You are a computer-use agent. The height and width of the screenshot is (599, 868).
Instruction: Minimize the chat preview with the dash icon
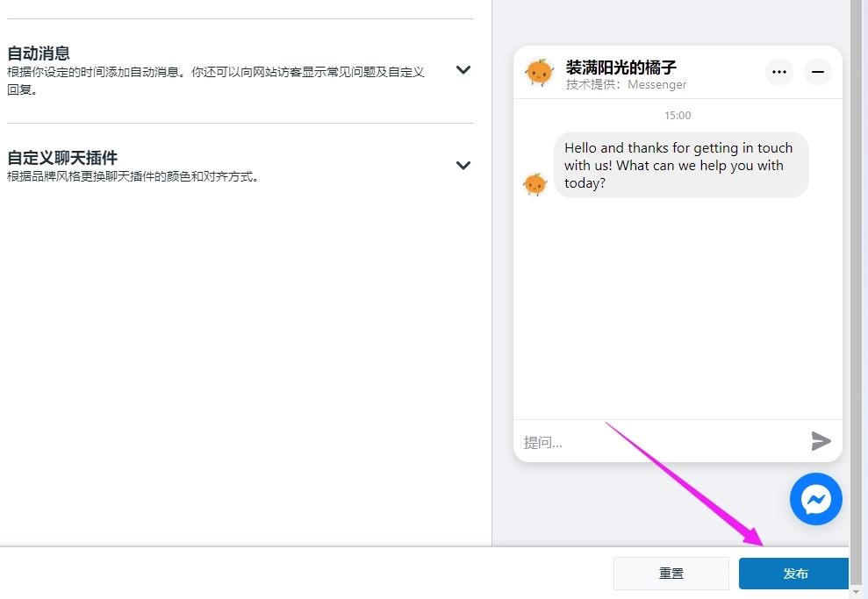pyautogui.click(x=817, y=72)
